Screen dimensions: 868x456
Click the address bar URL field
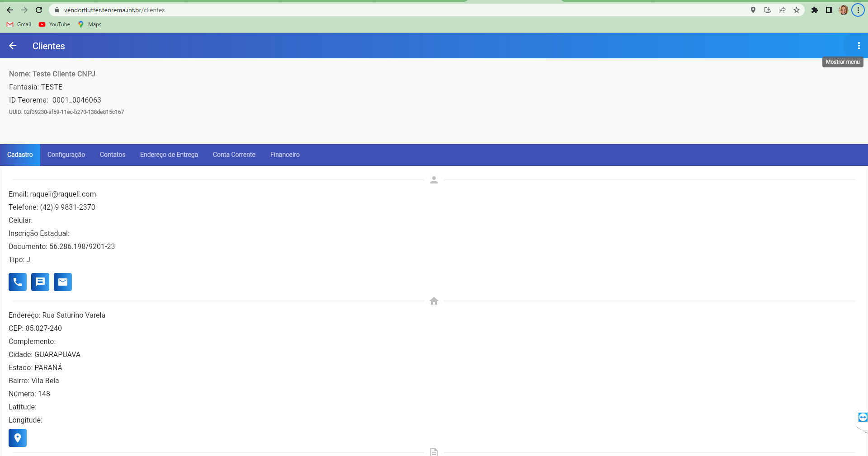pyautogui.click(x=398, y=10)
